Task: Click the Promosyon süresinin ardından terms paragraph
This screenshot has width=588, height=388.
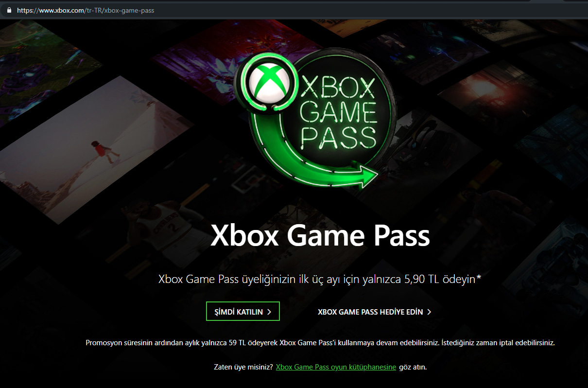Action: pos(320,343)
